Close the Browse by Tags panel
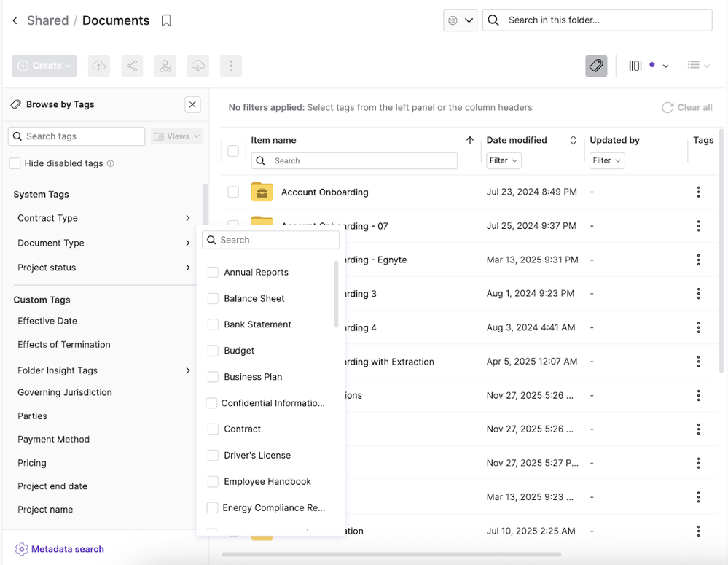Image resolution: width=728 pixels, height=565 pixels. 192,104
